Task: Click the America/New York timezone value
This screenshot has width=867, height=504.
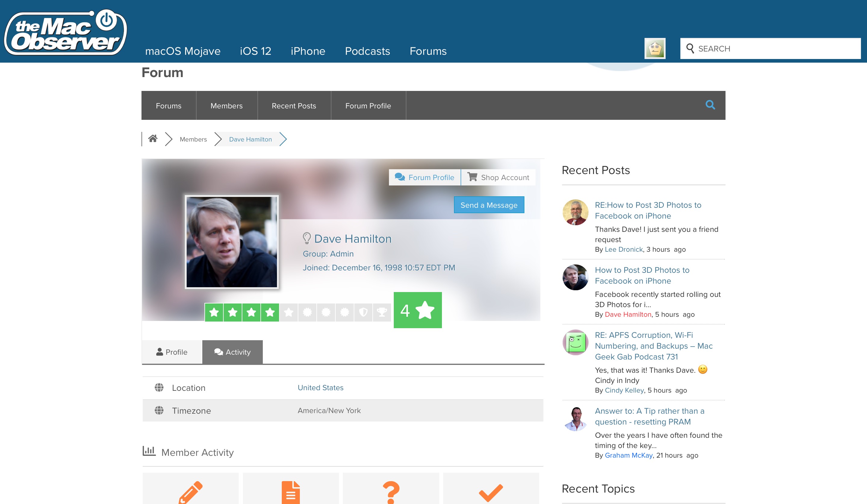Action: [x=329, y=410]
